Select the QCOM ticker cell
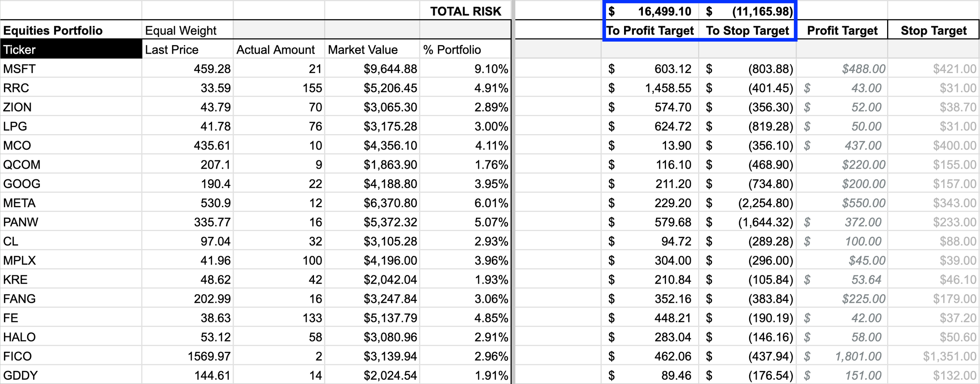Viewport: 980px width, 384px height. 71,164
